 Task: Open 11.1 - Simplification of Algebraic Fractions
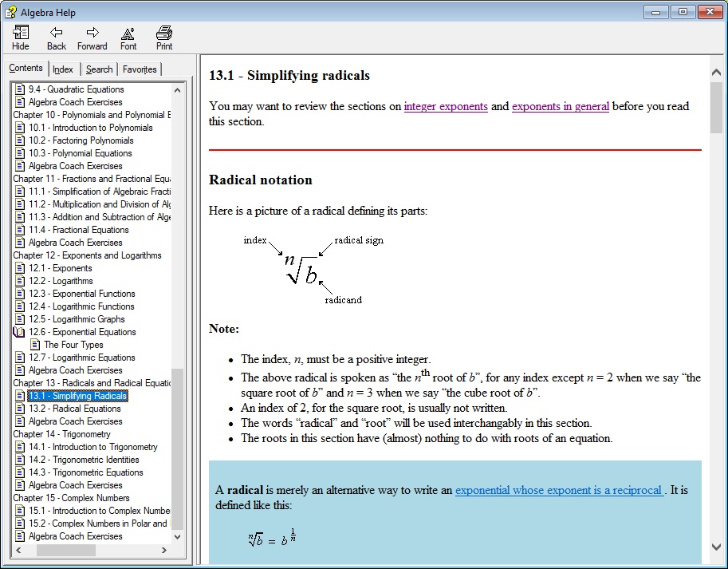point(100,192)
